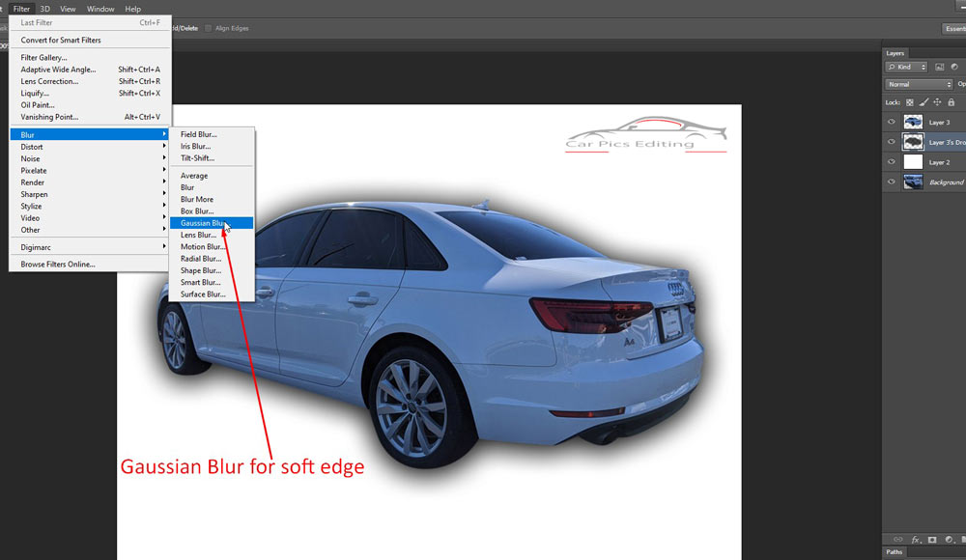Expand the Sharpen submenu
966x560 pixels.
click(x=89, y=194)
